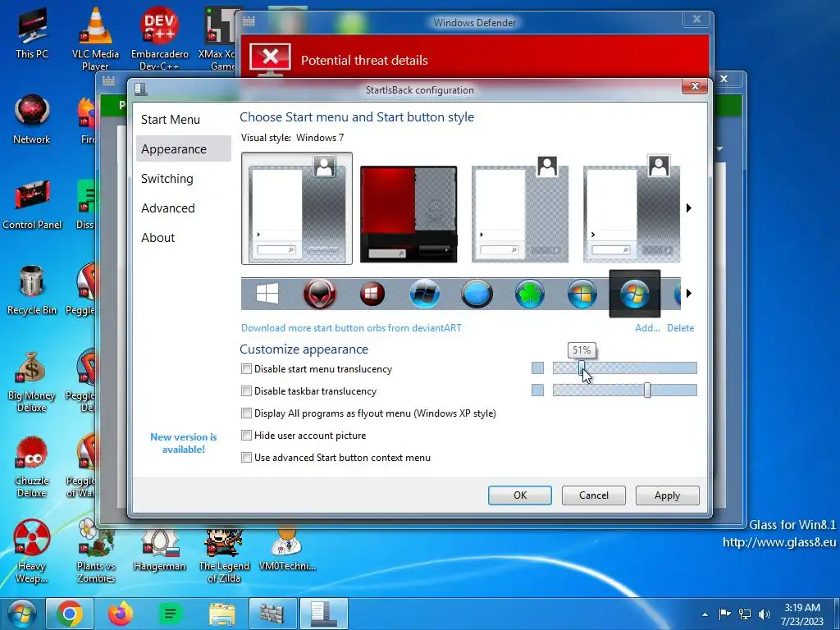The height and width of the screenshot is (630, 840).
Task: Click the StartIsBack configuration taskbar button
Action: (x=323, y=614)
